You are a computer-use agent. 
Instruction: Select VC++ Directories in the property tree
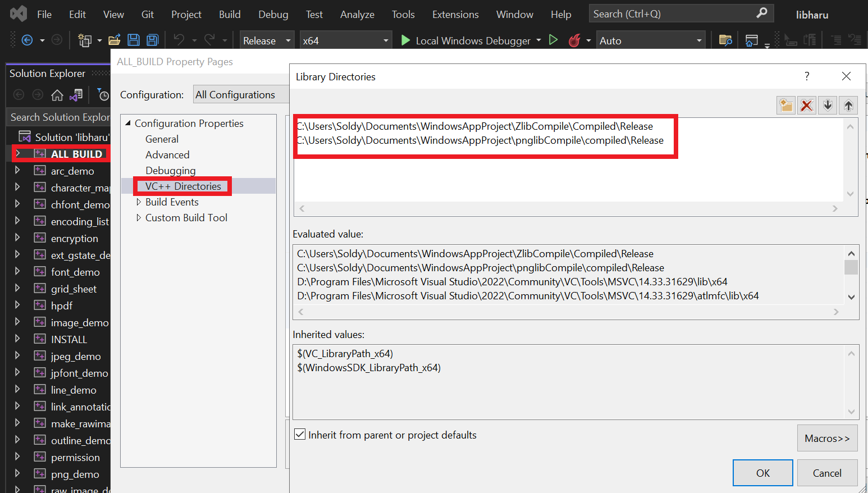(x=182, y=186)
